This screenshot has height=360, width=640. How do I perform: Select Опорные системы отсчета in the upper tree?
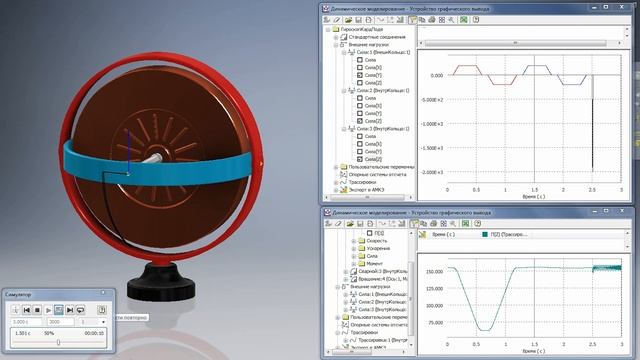378,174
